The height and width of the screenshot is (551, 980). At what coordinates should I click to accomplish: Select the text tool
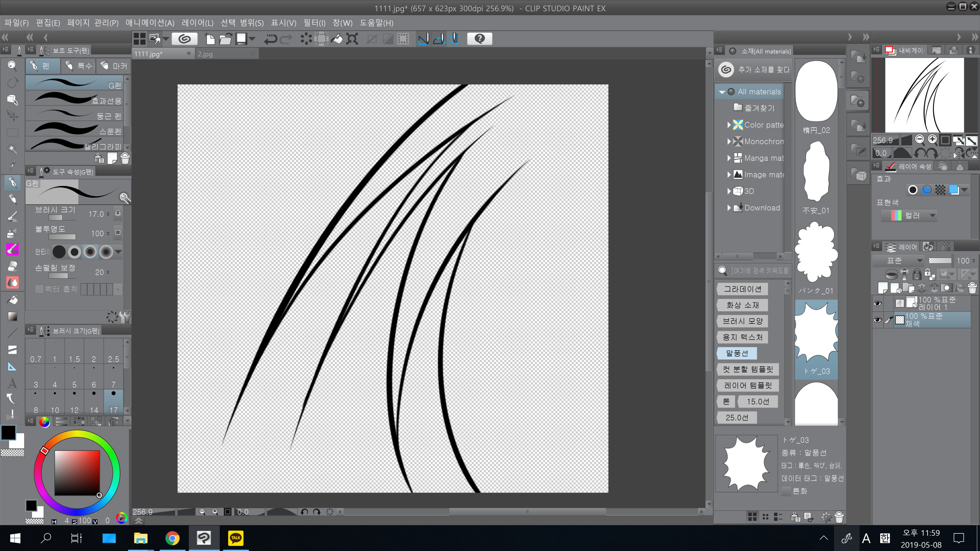(x=12, y=383)
